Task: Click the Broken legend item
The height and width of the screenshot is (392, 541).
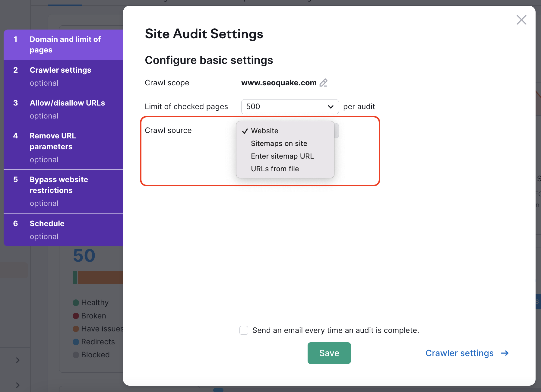Action: click(90, 316)
